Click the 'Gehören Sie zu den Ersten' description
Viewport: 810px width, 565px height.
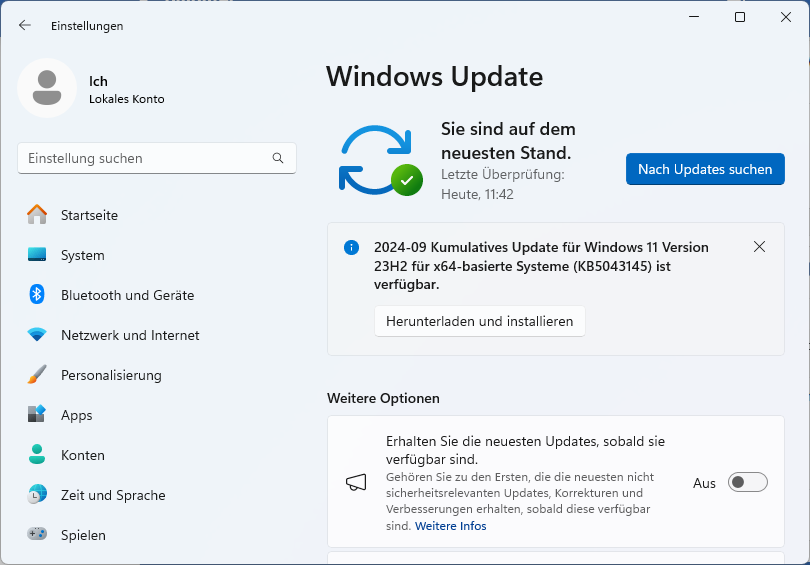(x=520, y=500)
